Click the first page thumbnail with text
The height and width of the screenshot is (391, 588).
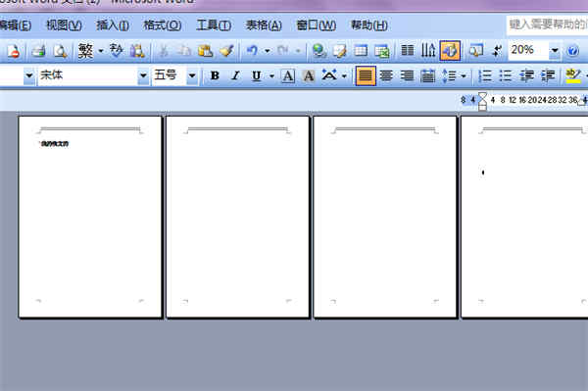coord(90,217)
